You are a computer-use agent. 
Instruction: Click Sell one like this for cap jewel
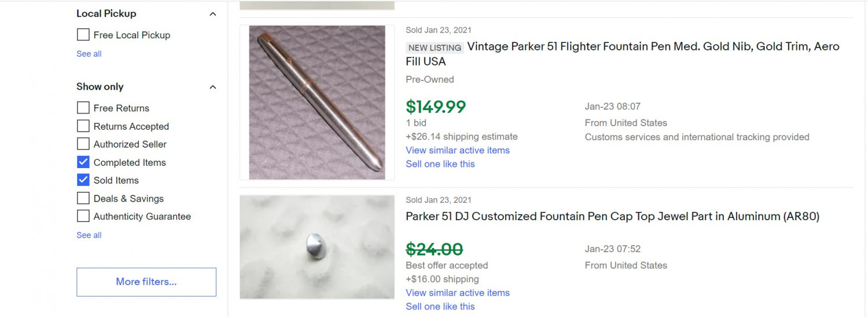pyautogui.click(x=440, y=307)
